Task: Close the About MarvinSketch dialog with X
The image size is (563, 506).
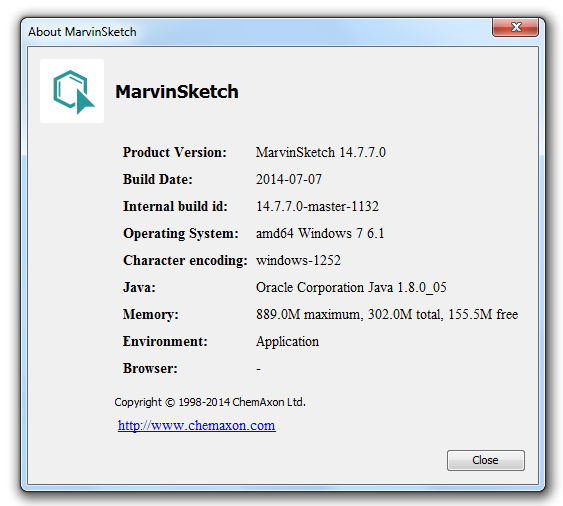Action: coord(515,27)
